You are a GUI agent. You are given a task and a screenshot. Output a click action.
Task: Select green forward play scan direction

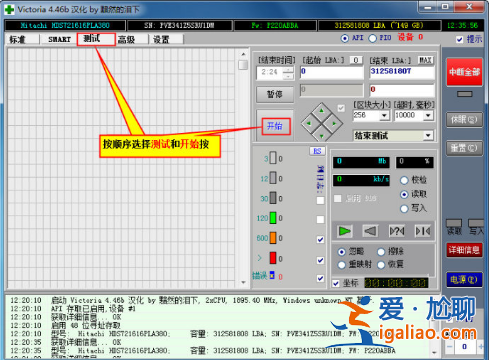point(344,231)
